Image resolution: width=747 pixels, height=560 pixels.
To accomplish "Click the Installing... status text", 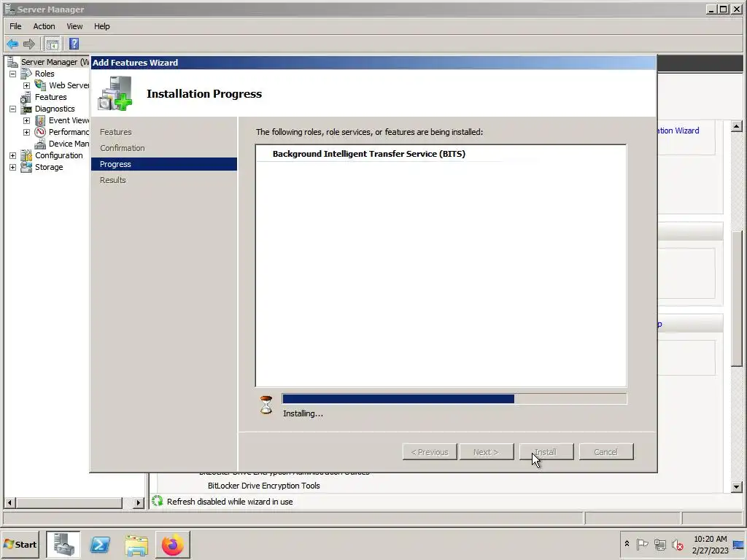I will (x=303, y=413).
